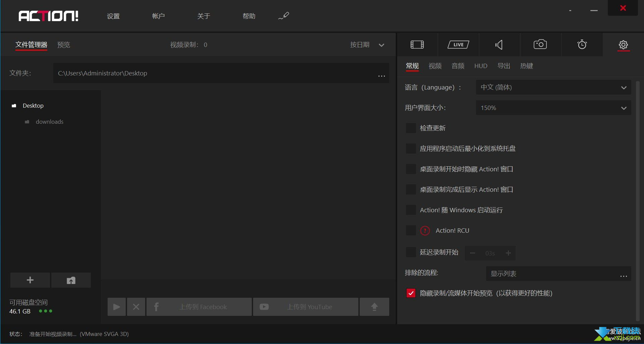The width and height of the screenshot is (644, 344).
Task: Select the HUD settings tab
Action: pos(481,66)
